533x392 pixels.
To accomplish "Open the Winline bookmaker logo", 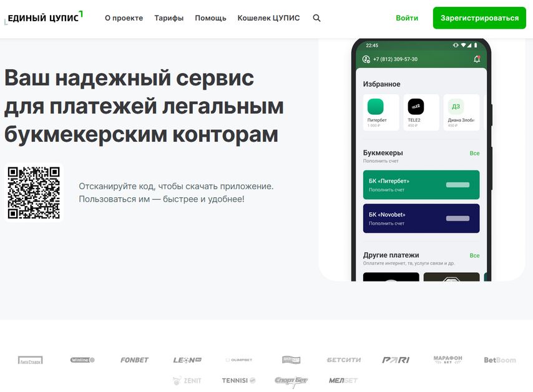I will (82, 360).
